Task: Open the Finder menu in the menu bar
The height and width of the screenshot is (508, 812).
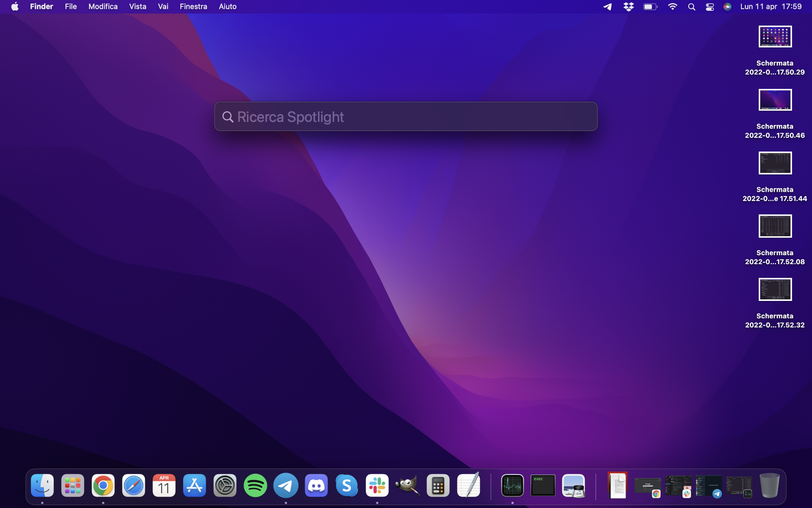Action: click(x=41, y=6)
